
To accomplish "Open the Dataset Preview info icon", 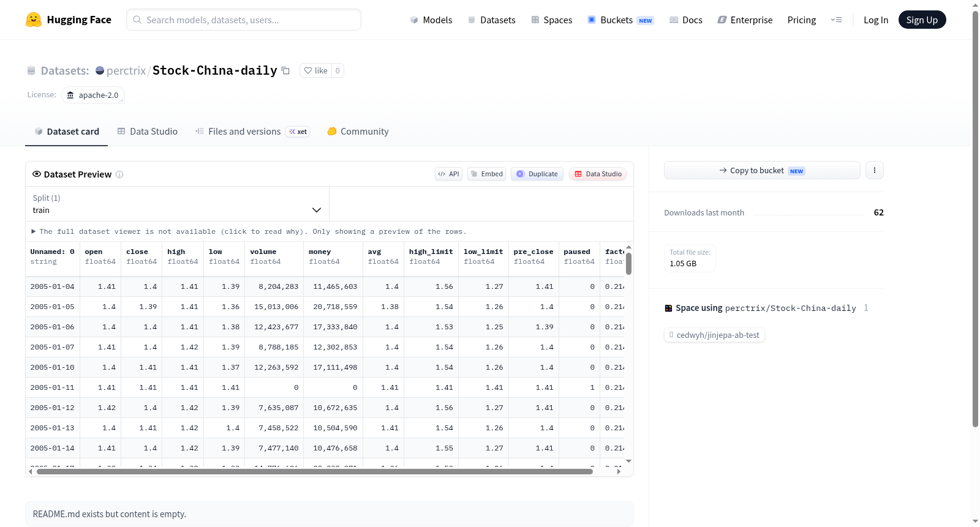I will coord(119,174).
